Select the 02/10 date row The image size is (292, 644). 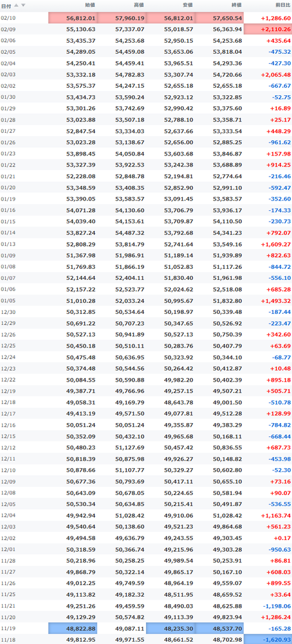click(x=146, y=18)
